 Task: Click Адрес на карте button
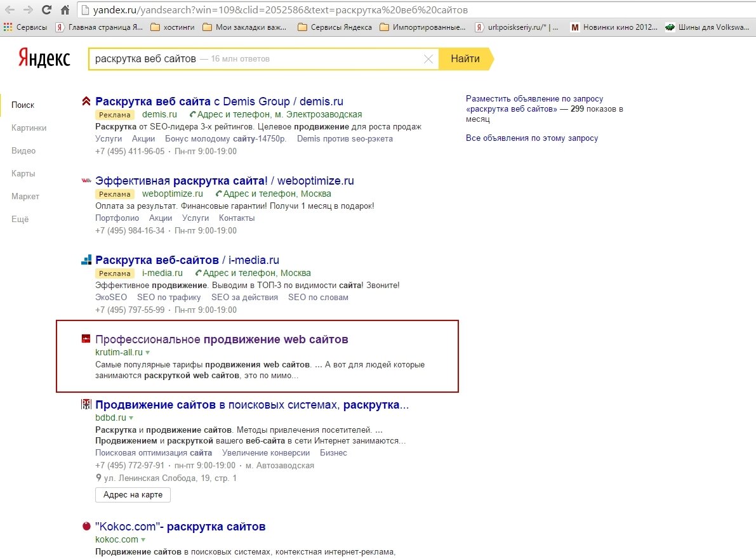tap(133, 494)
